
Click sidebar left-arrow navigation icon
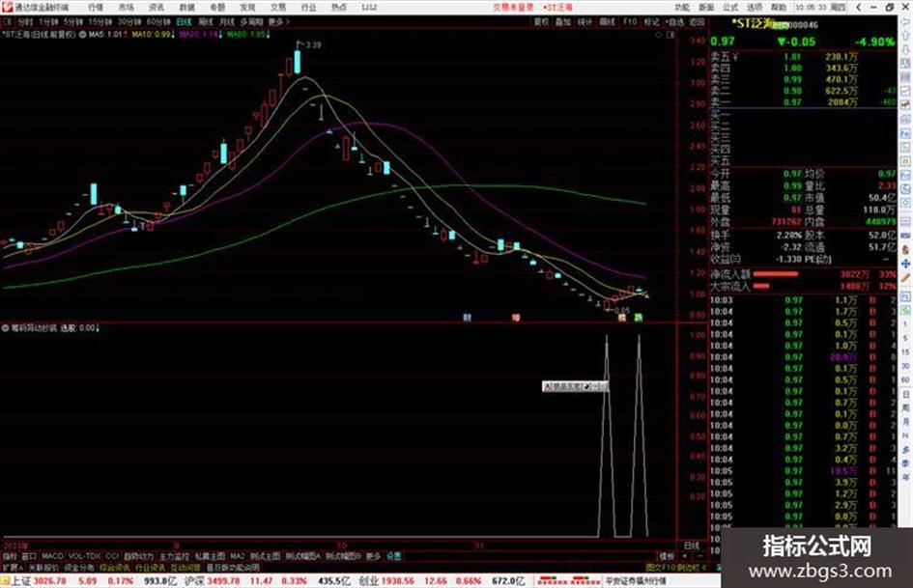[x=905, y=21]
